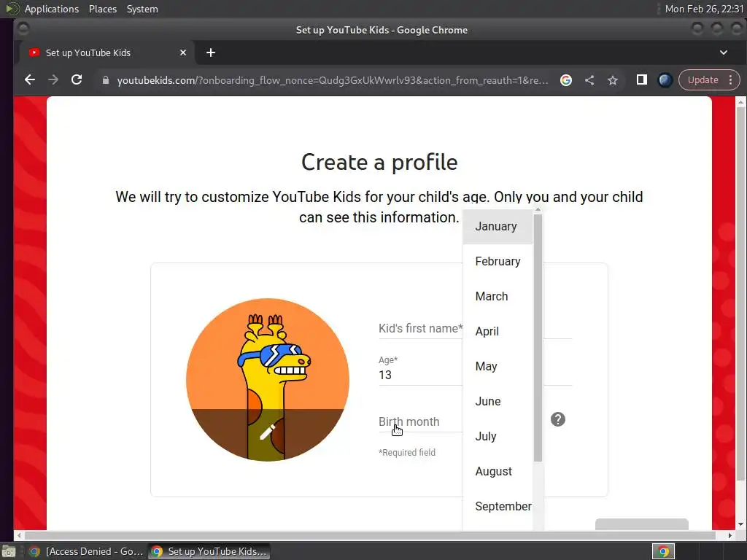Click the clock showing Mon Feb 26
This screenshot has width=747, height=560.
[x=704, y=9]
